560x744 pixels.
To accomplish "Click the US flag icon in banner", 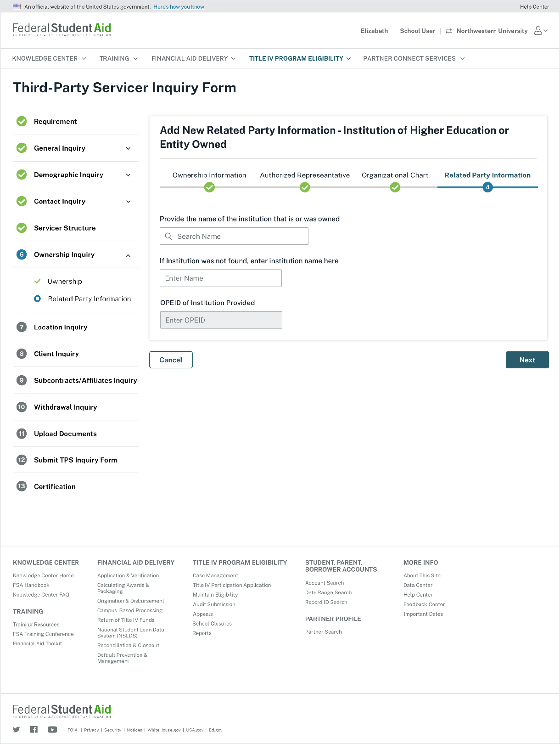I will pos(17,6).
